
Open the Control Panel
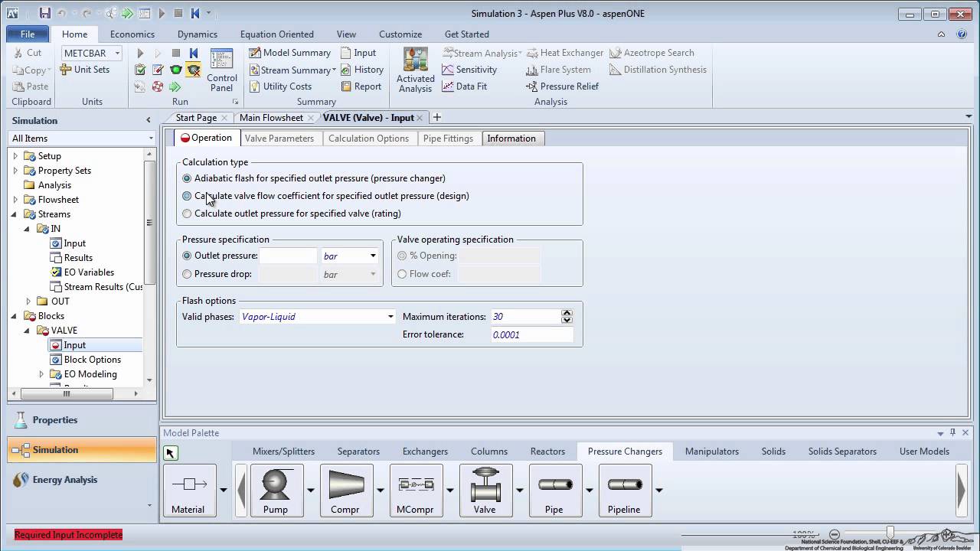[x=222, y=70]
